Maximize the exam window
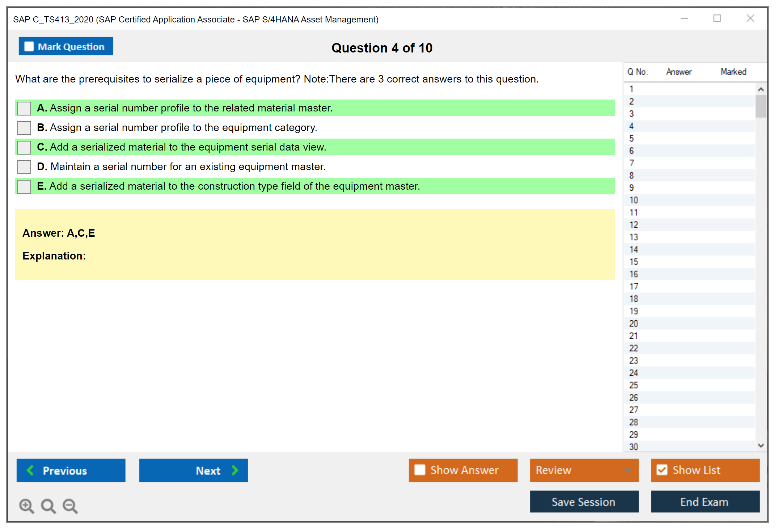 pyautogui.click(x=717, y=18)
